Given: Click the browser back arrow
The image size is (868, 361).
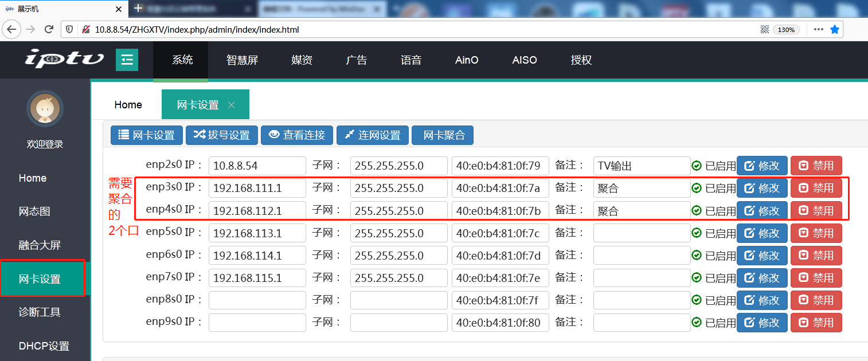Looking at the screenshot, I should pos(12,29).
